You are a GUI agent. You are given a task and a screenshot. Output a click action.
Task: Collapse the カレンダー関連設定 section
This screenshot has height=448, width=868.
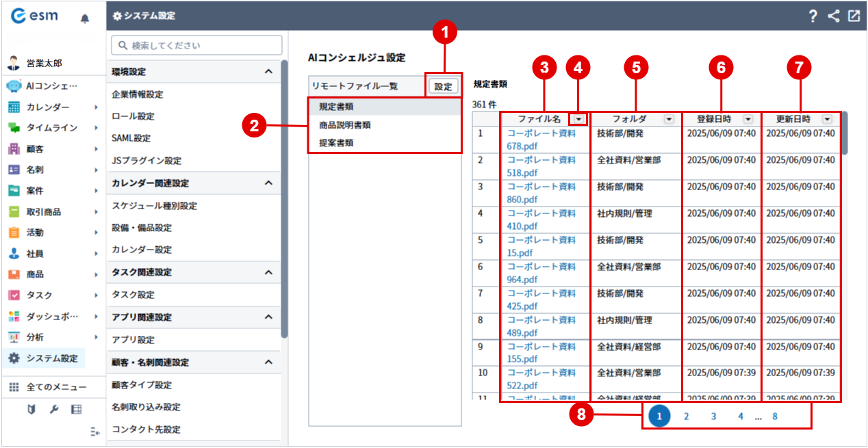point(268,183)
